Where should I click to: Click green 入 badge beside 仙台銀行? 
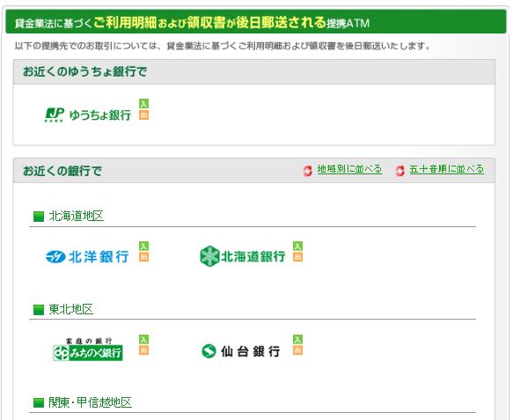(297, 339)
